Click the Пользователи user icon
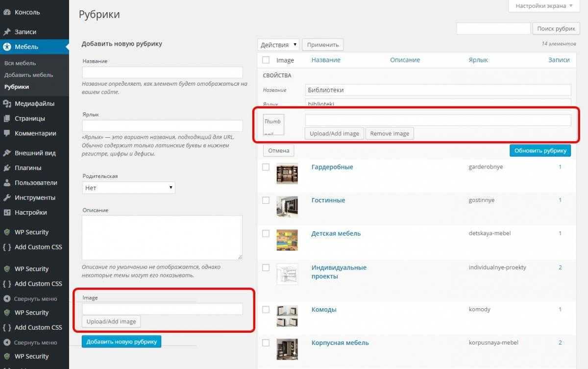The height and width of the screenshot is (369, 588). 7,183
